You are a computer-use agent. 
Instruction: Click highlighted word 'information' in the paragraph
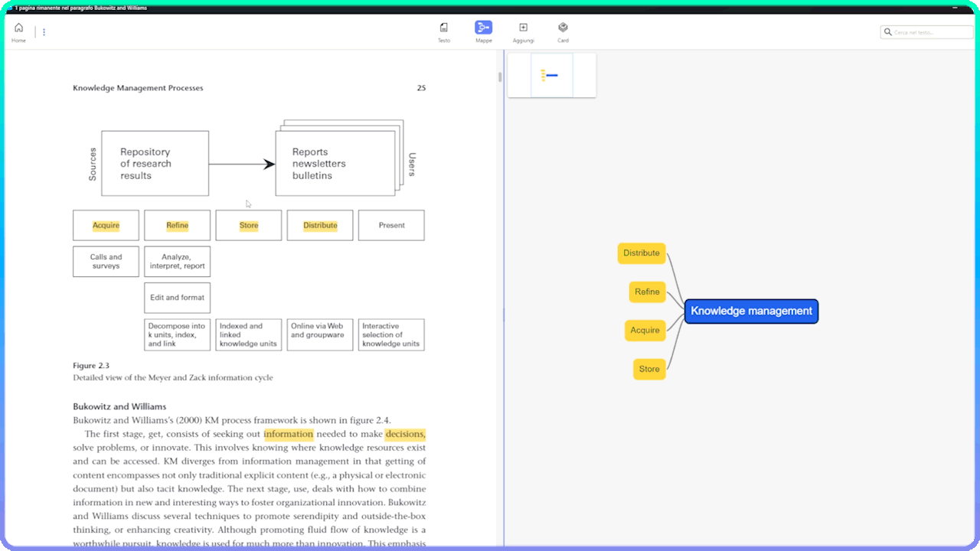289,434
